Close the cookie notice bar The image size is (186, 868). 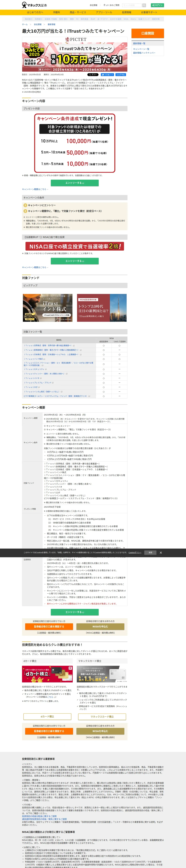pyautogui.click(x=161, y=553)
